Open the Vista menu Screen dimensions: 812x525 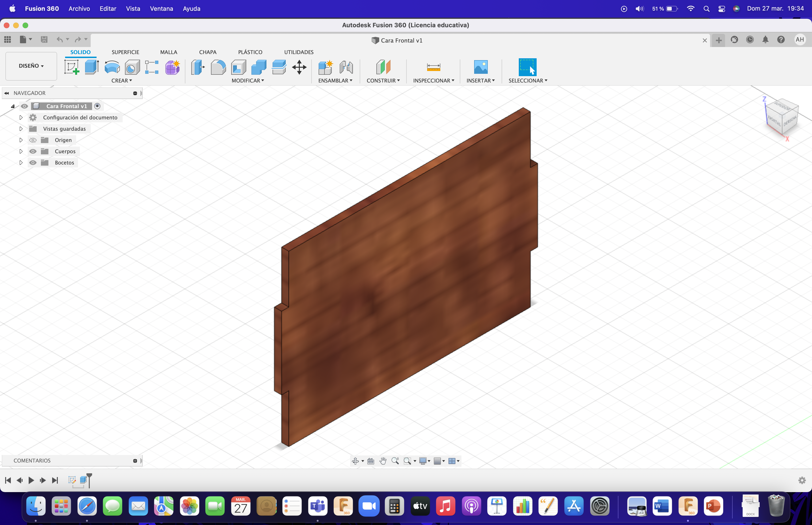click(133, 8)
